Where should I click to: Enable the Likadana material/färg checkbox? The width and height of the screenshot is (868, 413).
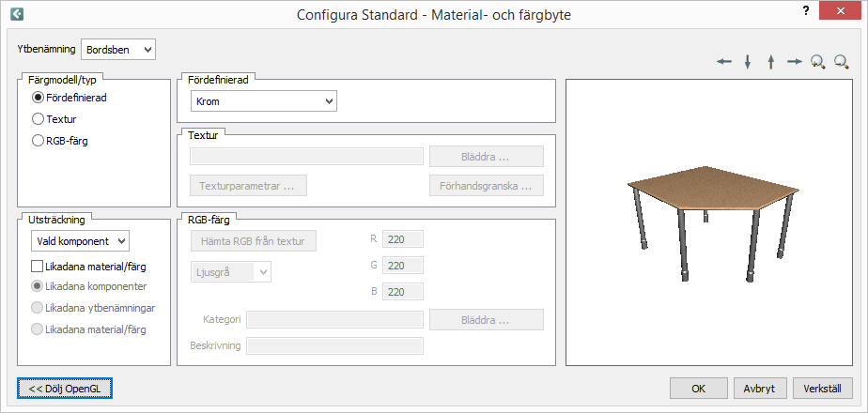click(39, 268)
